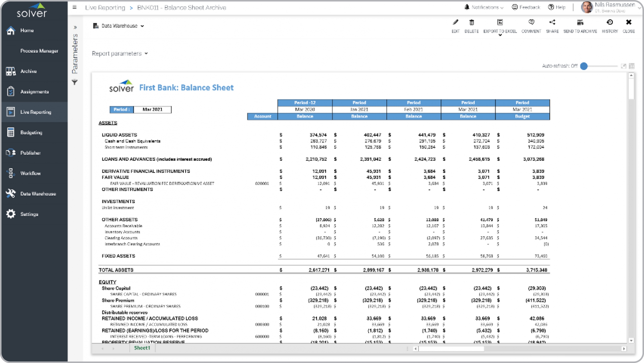Expand the Report parameters section

[x=120, y=53]
